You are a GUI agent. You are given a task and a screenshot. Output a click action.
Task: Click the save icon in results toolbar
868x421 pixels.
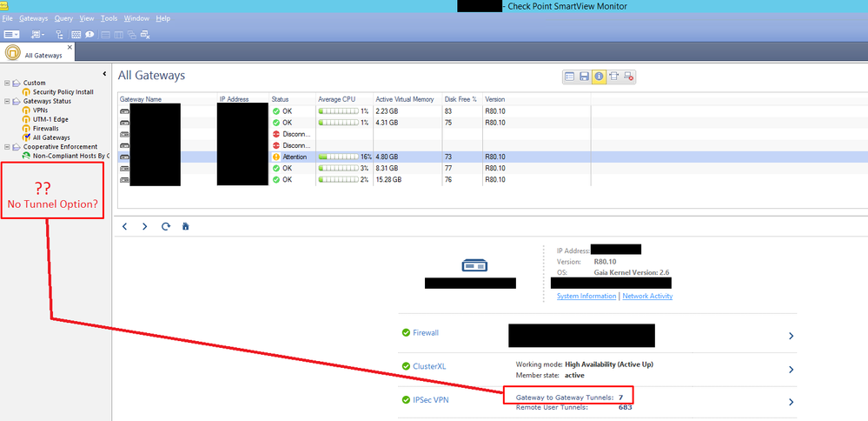tap(584, 77)
